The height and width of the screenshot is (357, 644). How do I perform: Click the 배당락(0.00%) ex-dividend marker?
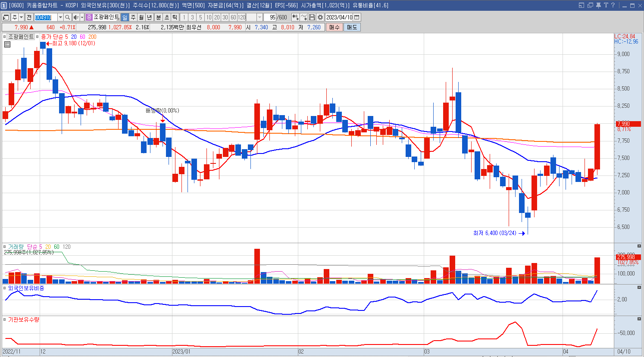click(162, 110)
